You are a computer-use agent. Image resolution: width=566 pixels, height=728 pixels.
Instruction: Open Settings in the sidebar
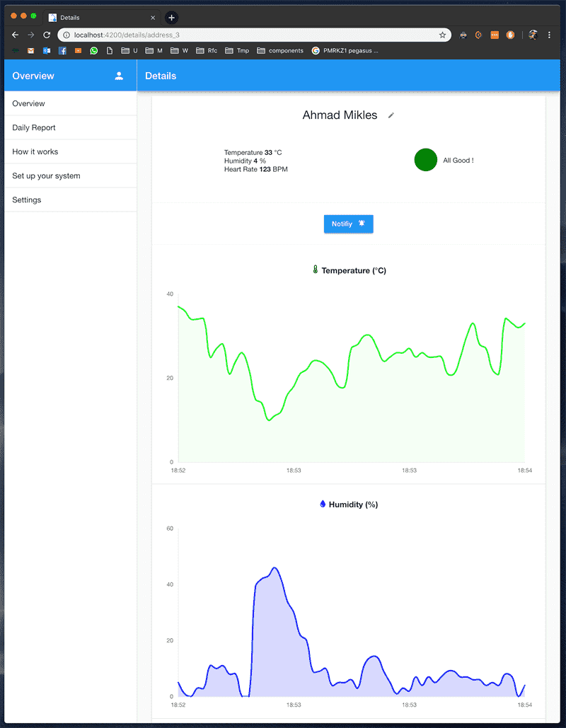point(71,200)
